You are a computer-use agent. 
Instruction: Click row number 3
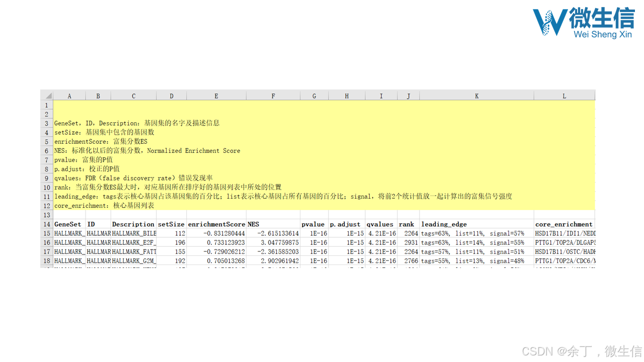point(46,123)
